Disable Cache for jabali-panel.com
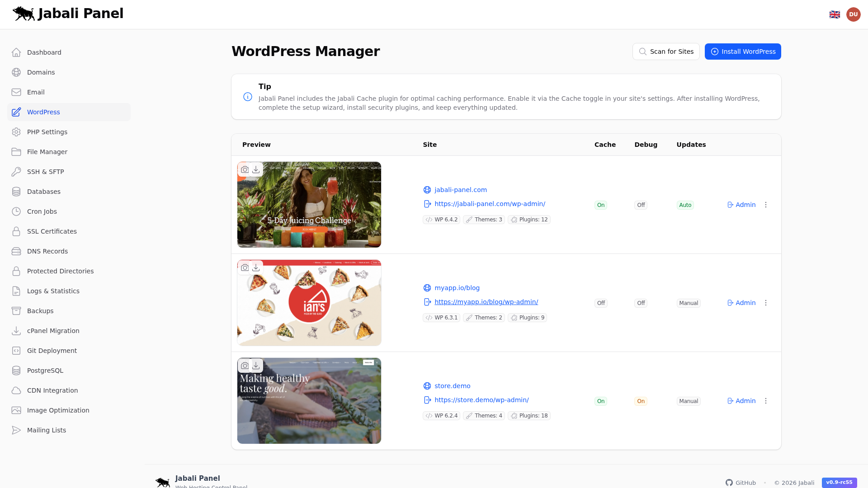This screenshot has width=868, height=488. (x=600, y=205)
